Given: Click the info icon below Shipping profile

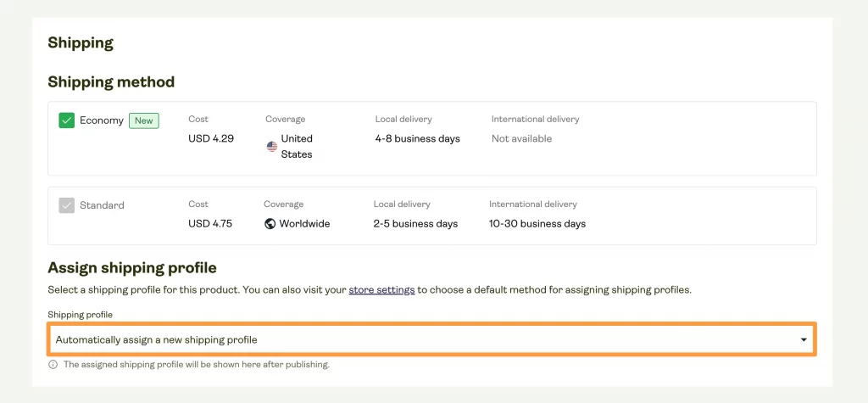Looking at the screenshot, I should click(x=53, y=365).
